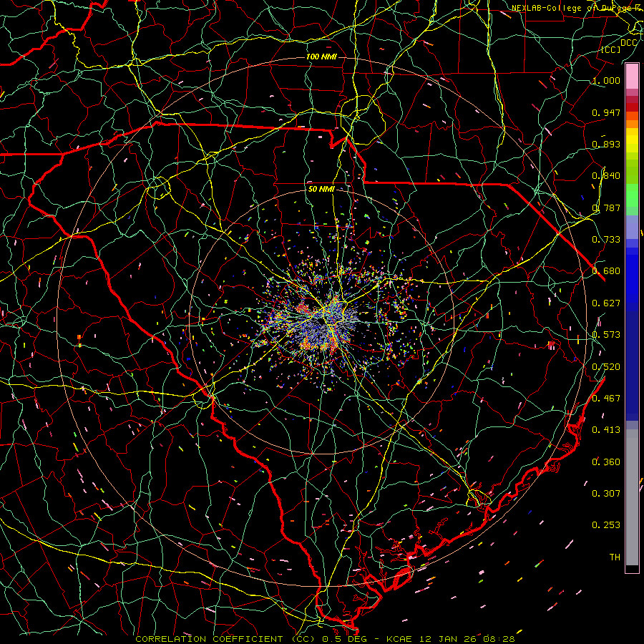Click the 100 NMI range ring label
The width and height of the screenshot is (644, 644).
point(321,57)
